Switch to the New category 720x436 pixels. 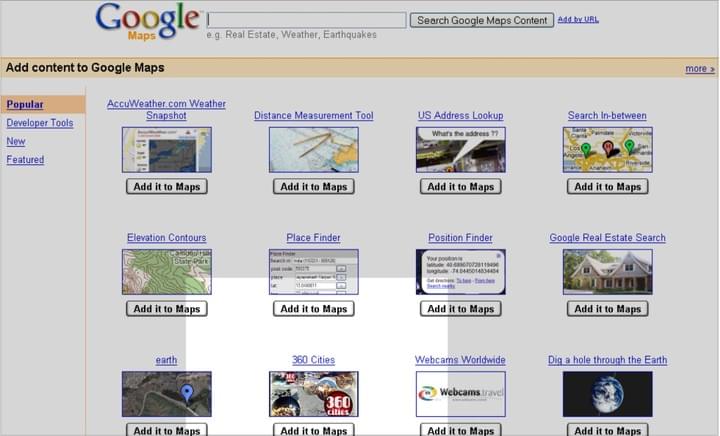point(16,141)
